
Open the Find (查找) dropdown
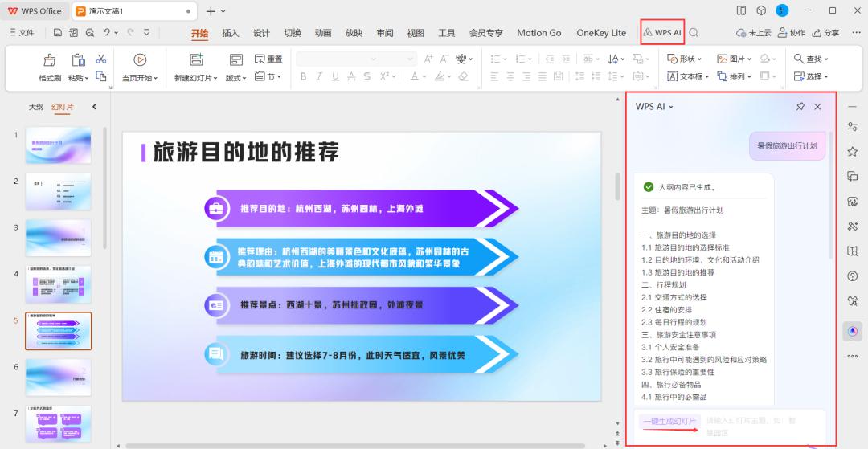pos(811,59)
